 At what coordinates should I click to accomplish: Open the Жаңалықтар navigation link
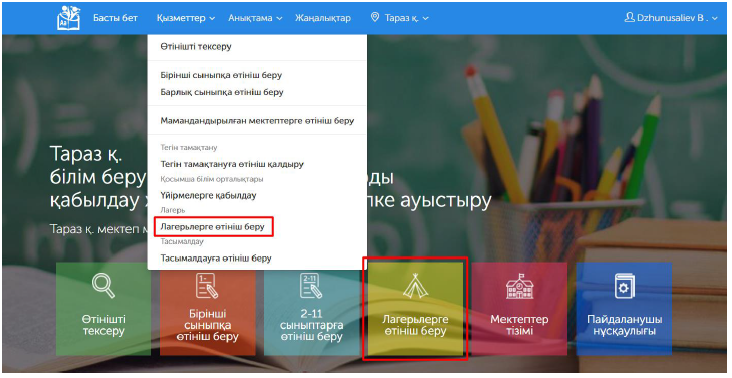point(323,18)
